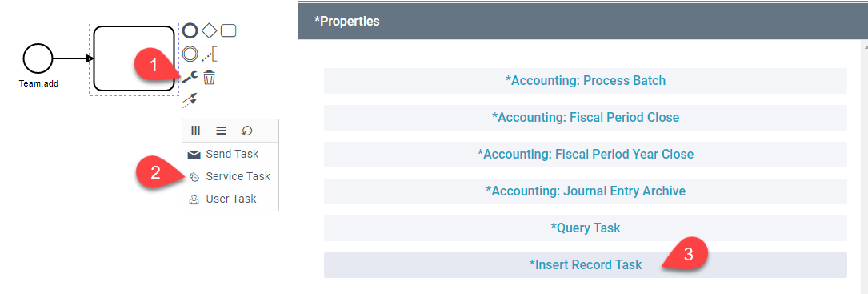Select Accounting: Process Batch option
Viewport: 868px width, 294px height.
[x=586, y=80]
